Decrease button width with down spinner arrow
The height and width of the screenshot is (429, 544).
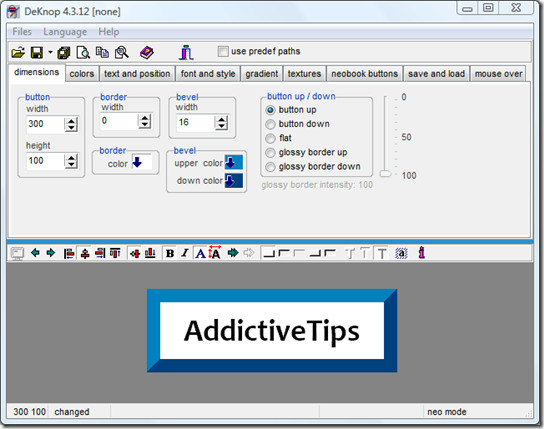tap(71, 128)
